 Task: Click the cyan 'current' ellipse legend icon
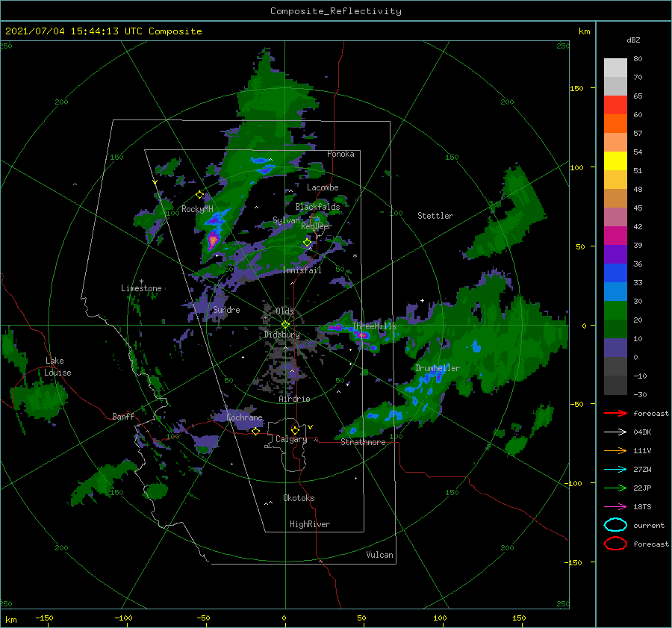pos(615,525)
